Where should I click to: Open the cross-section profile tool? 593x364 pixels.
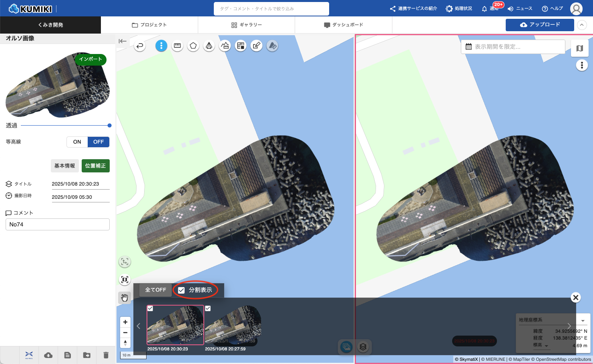[225, 46]
